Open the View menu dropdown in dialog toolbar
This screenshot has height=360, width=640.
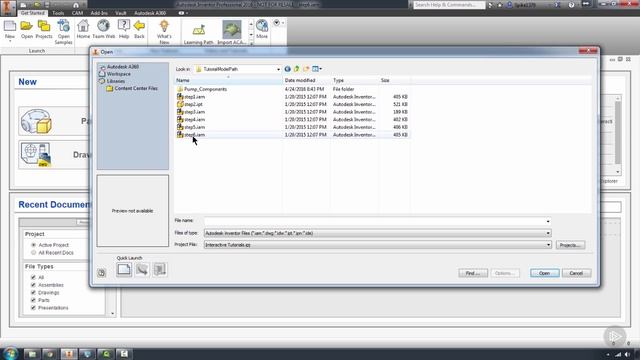317,69
